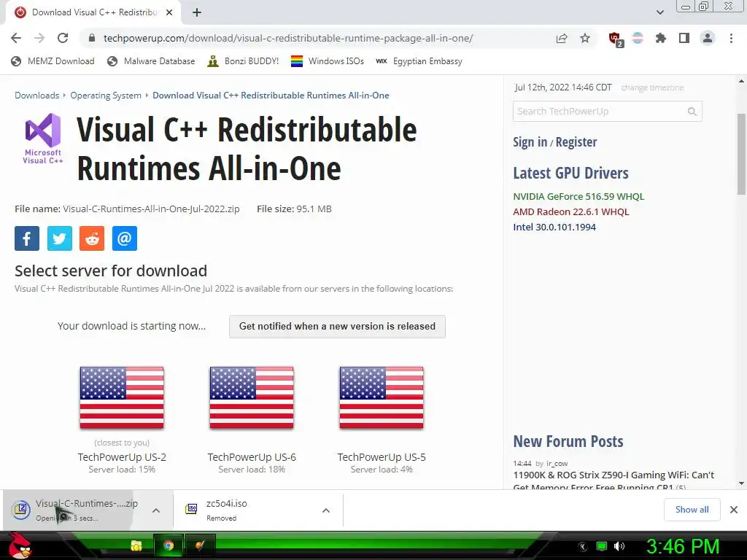Open the Visual-C-Runtimes zip download item
The width and height of the screenshot is (747, 560).
click(x=76, y=510)
